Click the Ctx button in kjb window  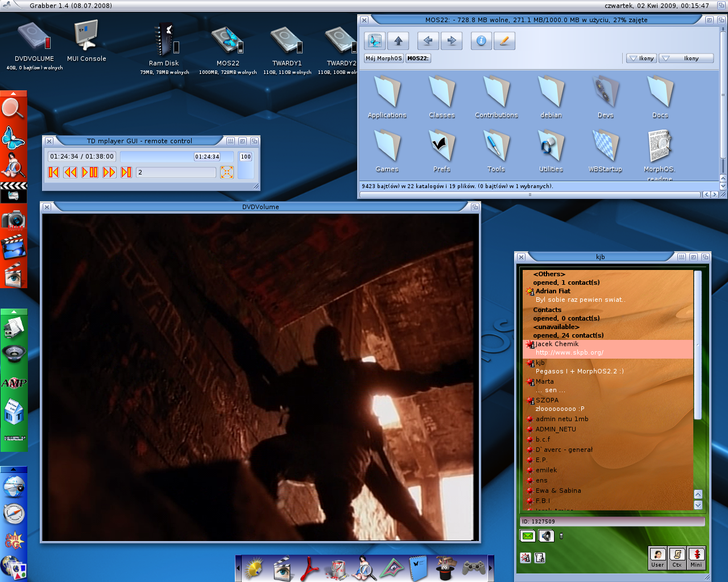click(x=677, y=558)
